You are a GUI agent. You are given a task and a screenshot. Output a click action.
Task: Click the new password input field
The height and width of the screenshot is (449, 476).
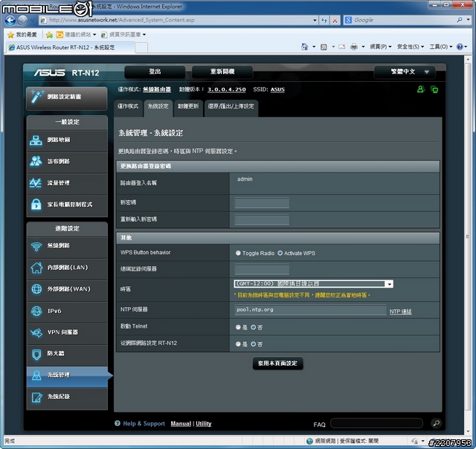coord(262,203)
